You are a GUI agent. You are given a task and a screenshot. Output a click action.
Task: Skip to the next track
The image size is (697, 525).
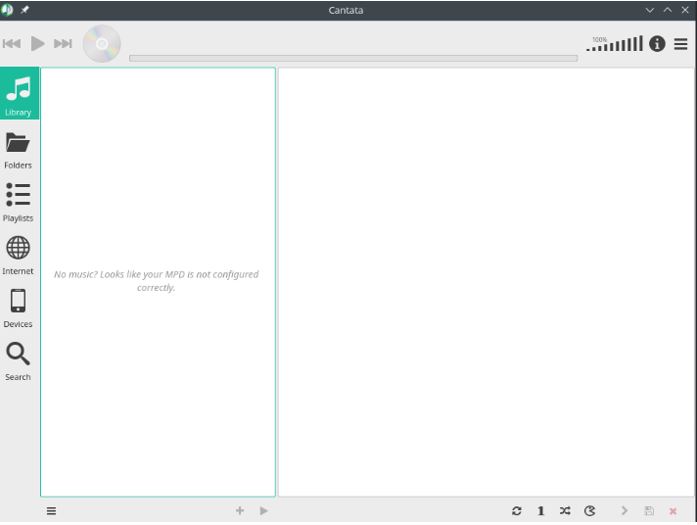click(63, 44)
